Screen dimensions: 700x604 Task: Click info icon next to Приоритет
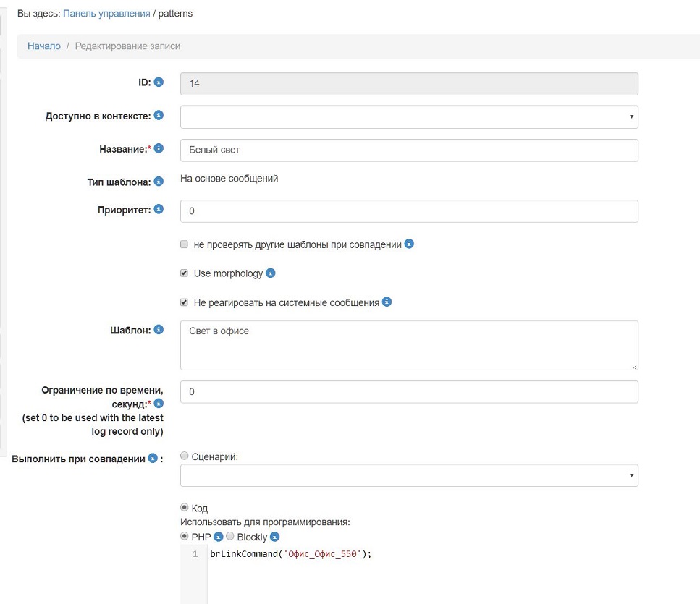click(159, 209)
